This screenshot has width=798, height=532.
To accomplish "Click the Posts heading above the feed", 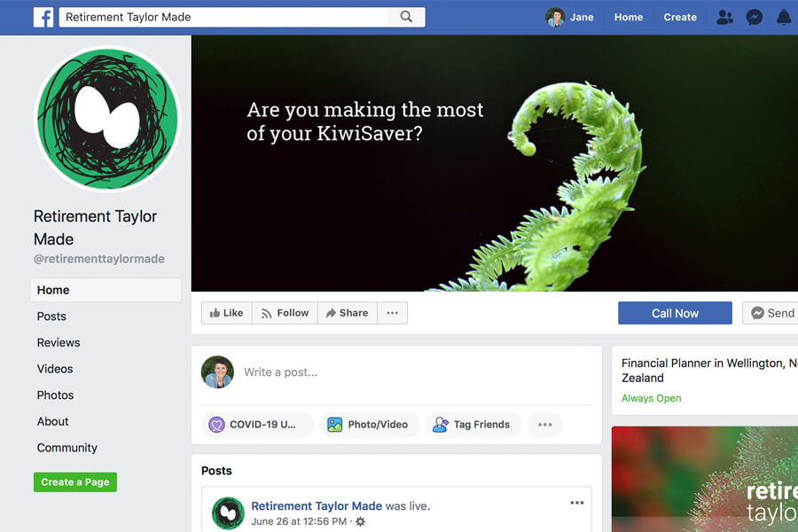I will tap(216, 471).
